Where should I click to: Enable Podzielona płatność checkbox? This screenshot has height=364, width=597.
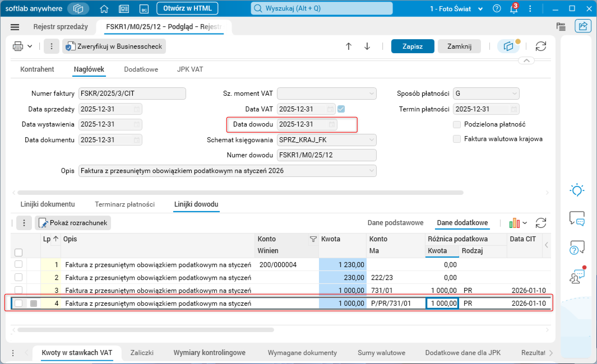[457, 125]
